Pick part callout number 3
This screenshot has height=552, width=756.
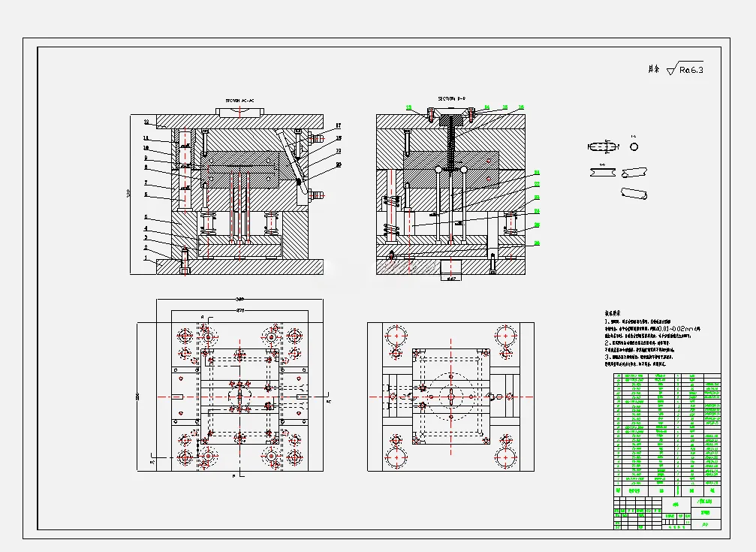pyautogui.click(x=146, y=237)
